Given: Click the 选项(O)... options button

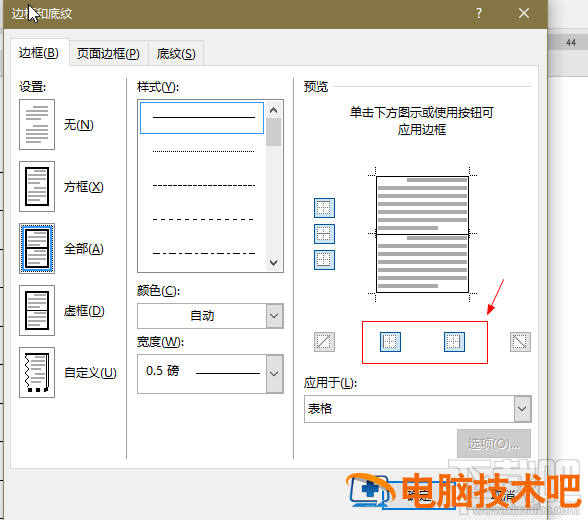Looking at the screenshot, I should tap(494, 444).
